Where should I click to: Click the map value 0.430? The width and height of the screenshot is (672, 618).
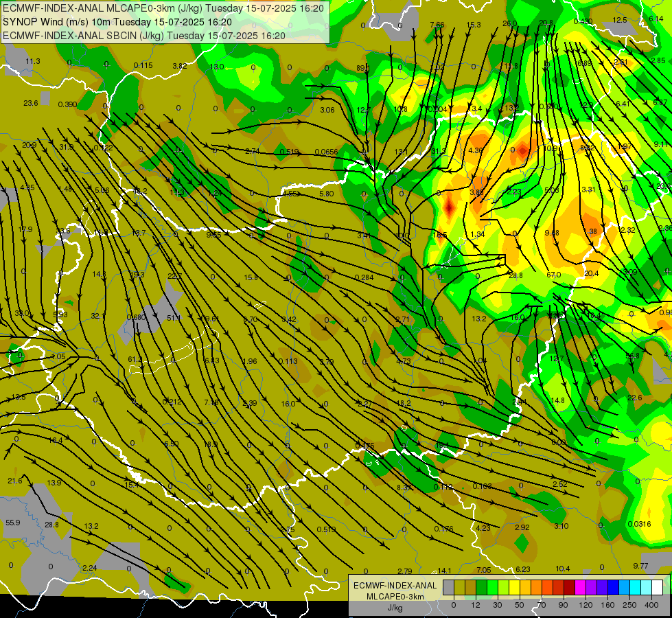pos(583,21)
